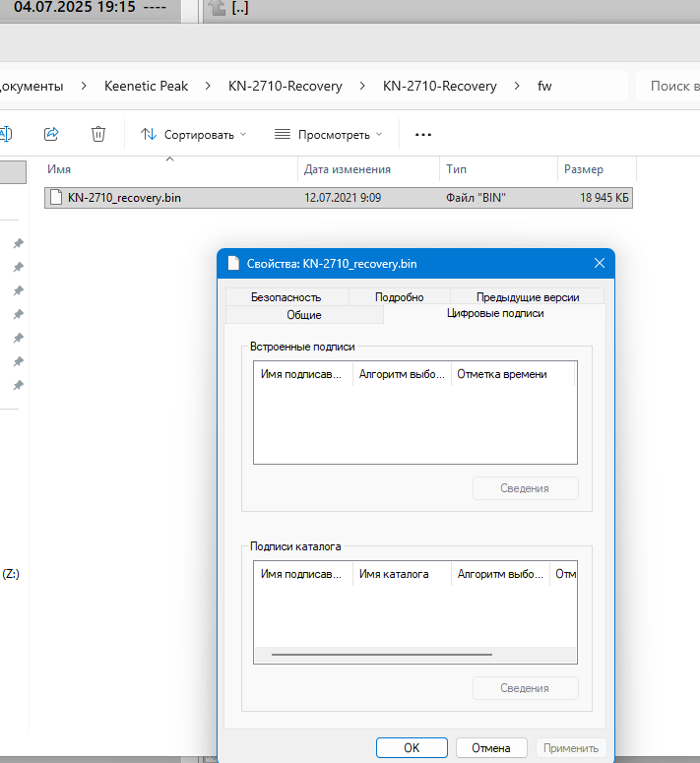Click the Share icon in the toolbar
This screenshot has height=763, width=700.
pyautogui.click(x=52, y=134)
